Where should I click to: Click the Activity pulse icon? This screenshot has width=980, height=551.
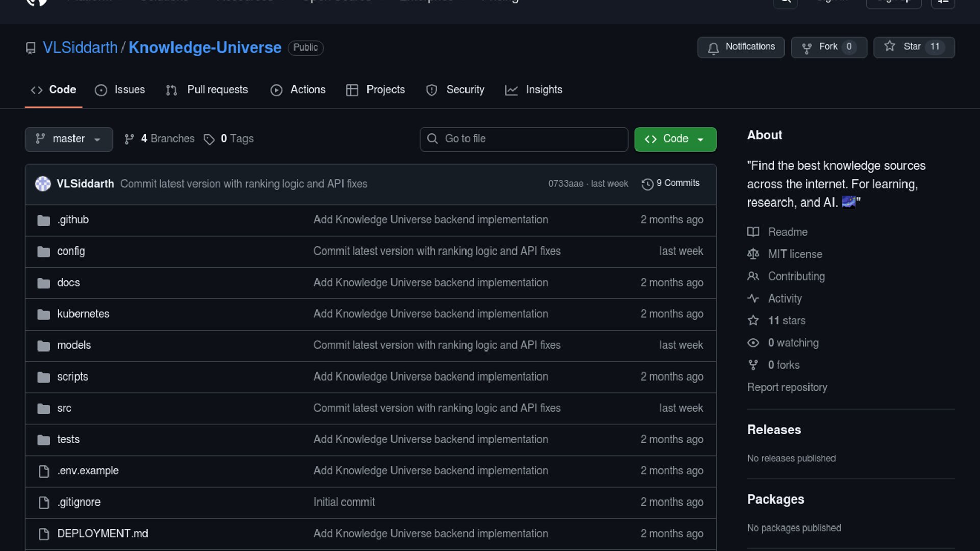coord(753,298)
